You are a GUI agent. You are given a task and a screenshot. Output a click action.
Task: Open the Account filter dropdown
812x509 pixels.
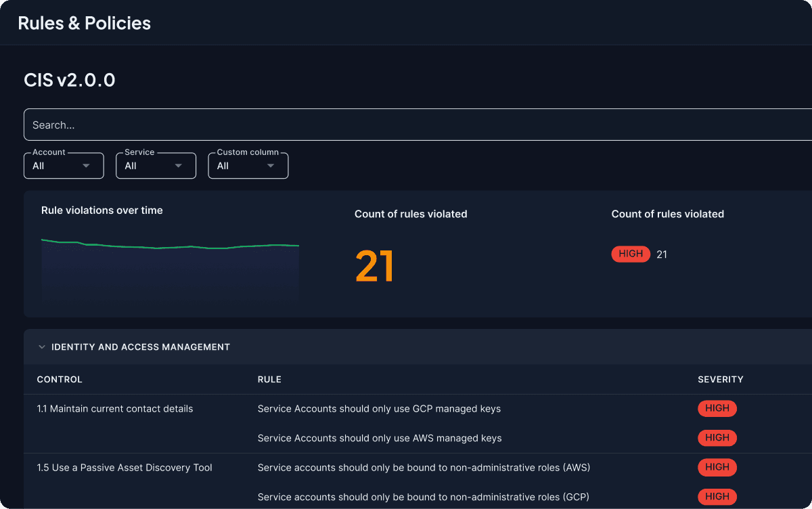[64, 166]
